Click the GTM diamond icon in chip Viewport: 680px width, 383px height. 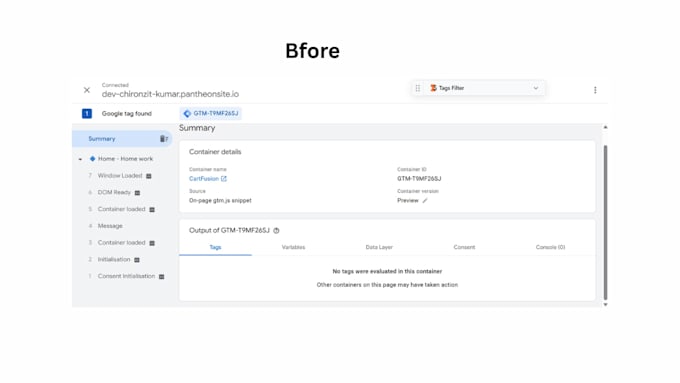(187, 113)
